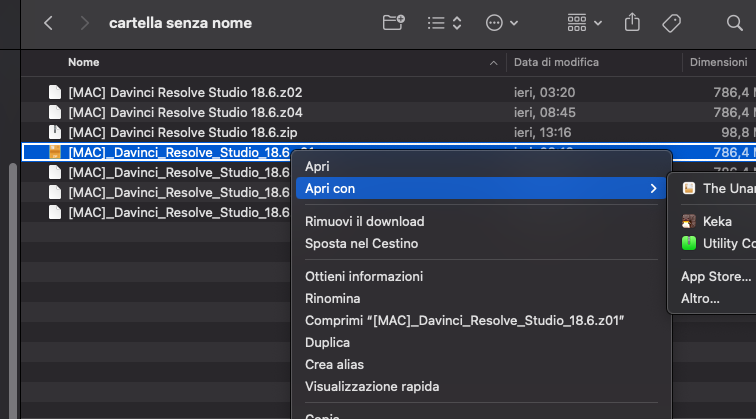Click the Keka app icon
The width and height of the screenshot is (756, 419).
[689, 221]
